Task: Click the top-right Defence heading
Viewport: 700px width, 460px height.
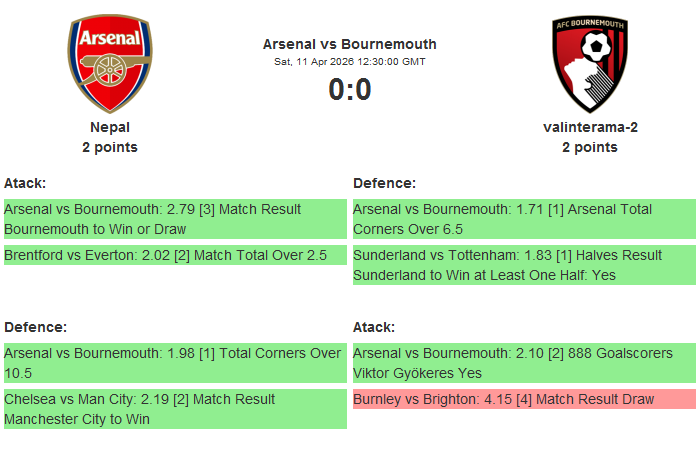Action: click(384, 183)
